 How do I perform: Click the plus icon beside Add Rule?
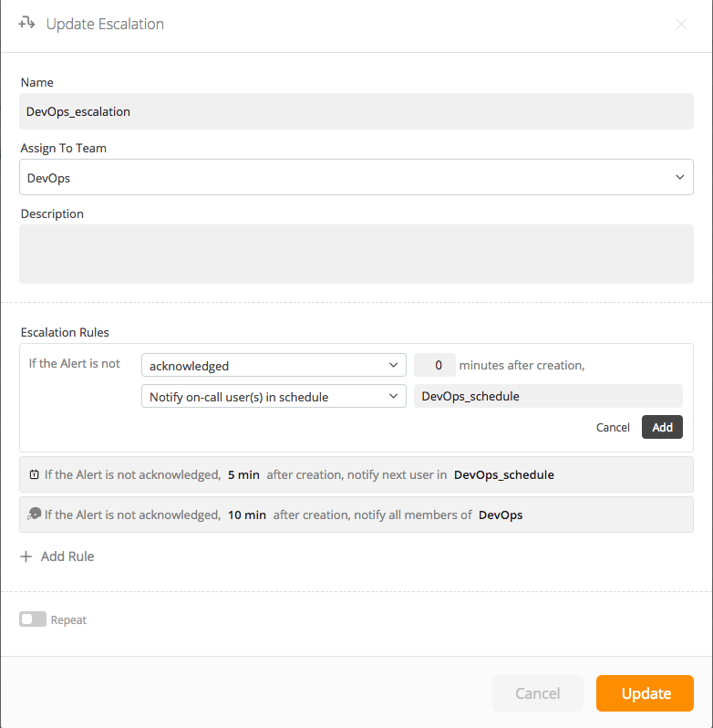coord(26,556)
